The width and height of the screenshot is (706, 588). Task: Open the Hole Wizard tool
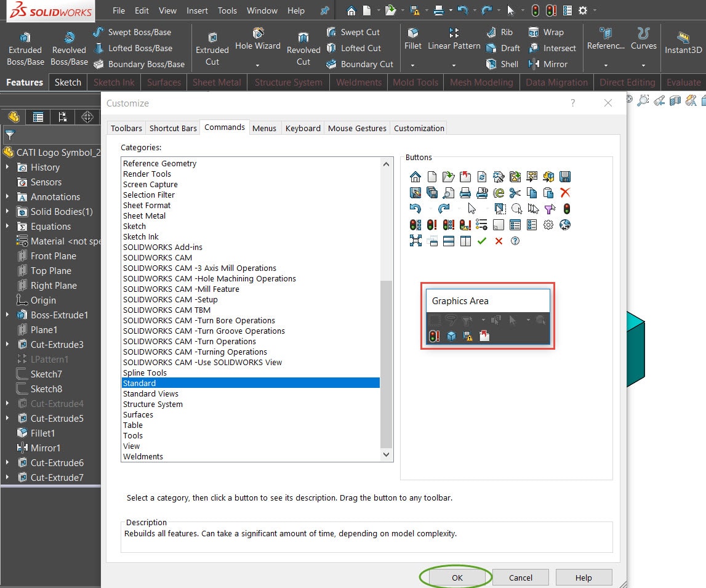click(257, 39)
